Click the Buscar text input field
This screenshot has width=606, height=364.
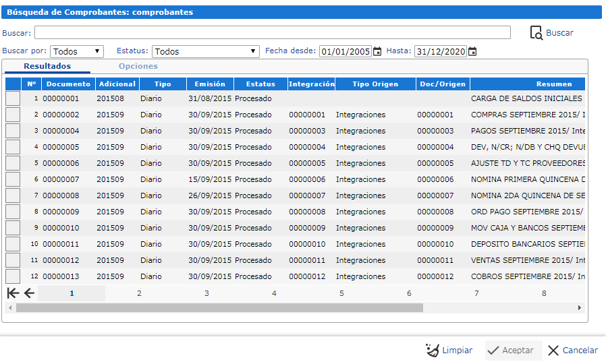[x=272, y=32]
